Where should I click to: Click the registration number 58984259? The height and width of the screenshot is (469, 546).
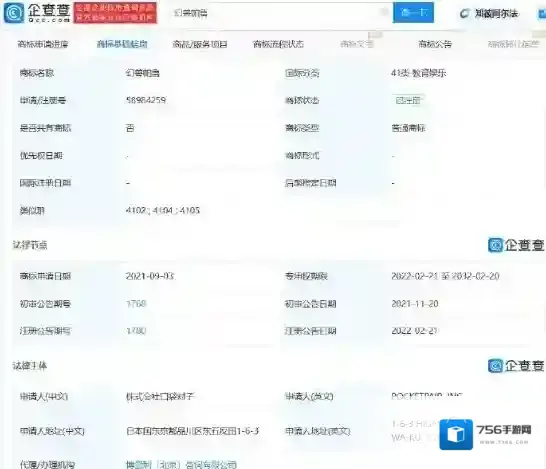tap(146, 100)
